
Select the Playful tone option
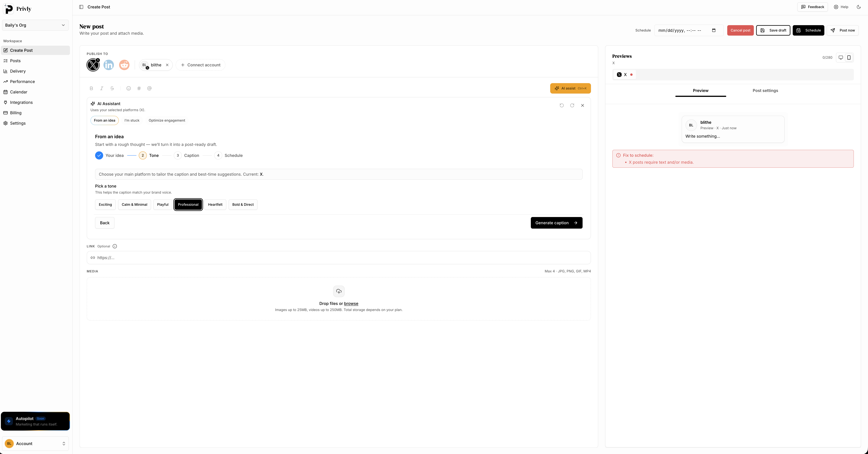(163, 204)
